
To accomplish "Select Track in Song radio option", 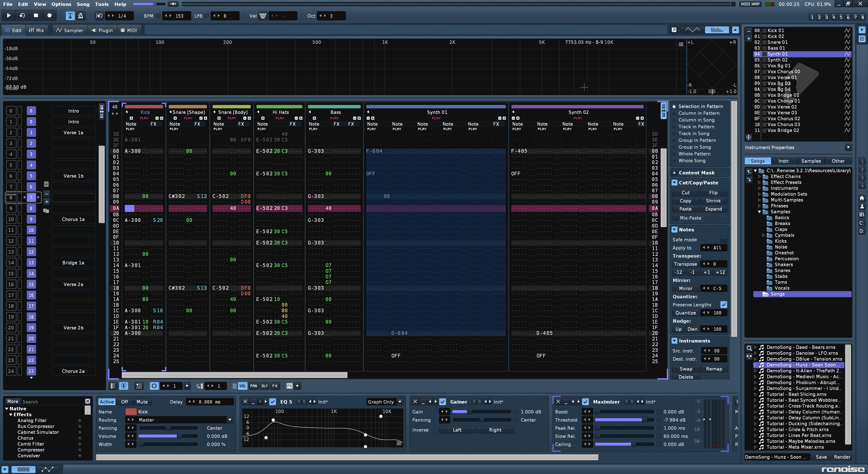I will click(x=693, y=133).
